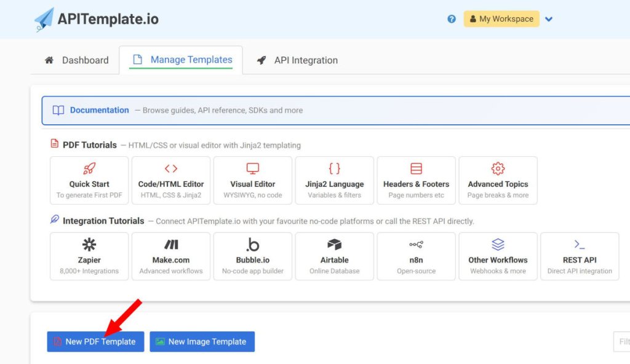This screenshot has width=630, height=364.
Task: Open the Bubble.io integration icon
Action: tap(253, 244)
